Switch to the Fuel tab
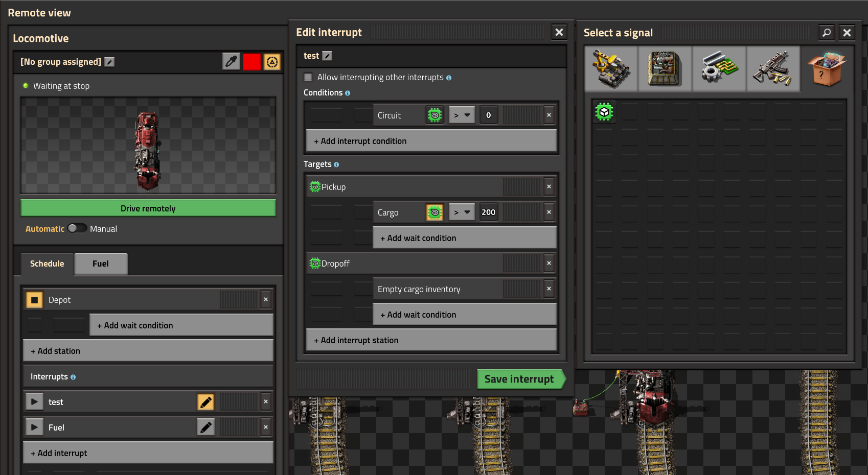Image resolution: width=868 pixels, height=475 pixels. pyautogui.click(x=101, y=264)
